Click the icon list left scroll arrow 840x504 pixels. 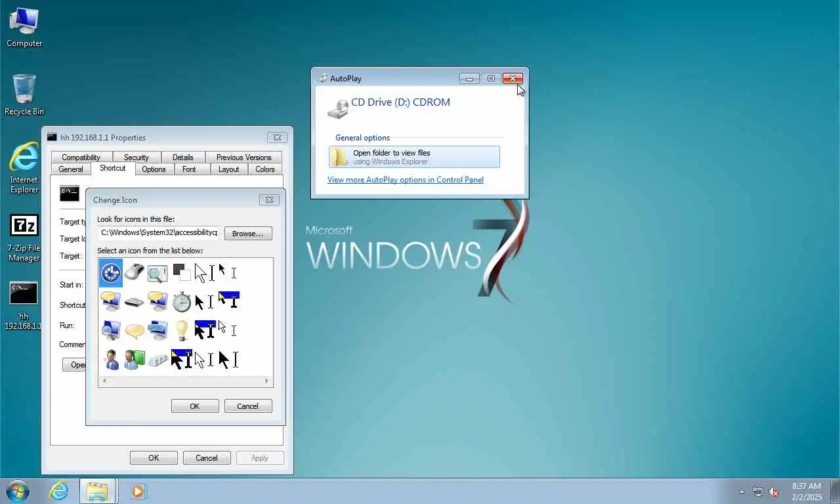pos(104,381)
